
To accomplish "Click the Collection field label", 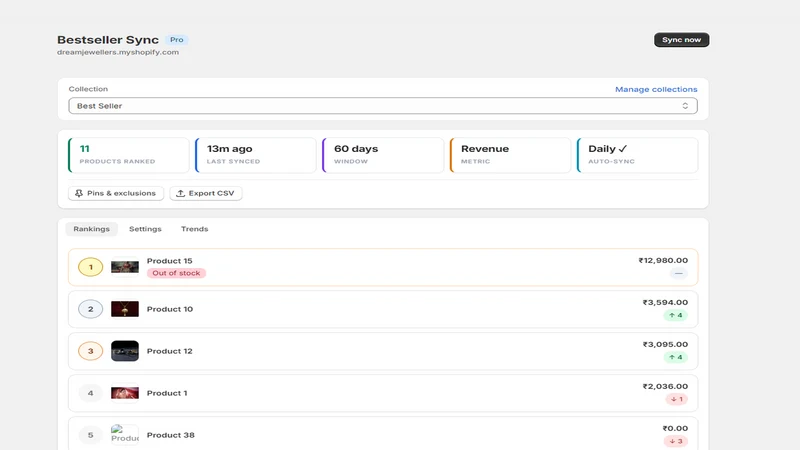I will pyautogui.click(x=88, y=89).
